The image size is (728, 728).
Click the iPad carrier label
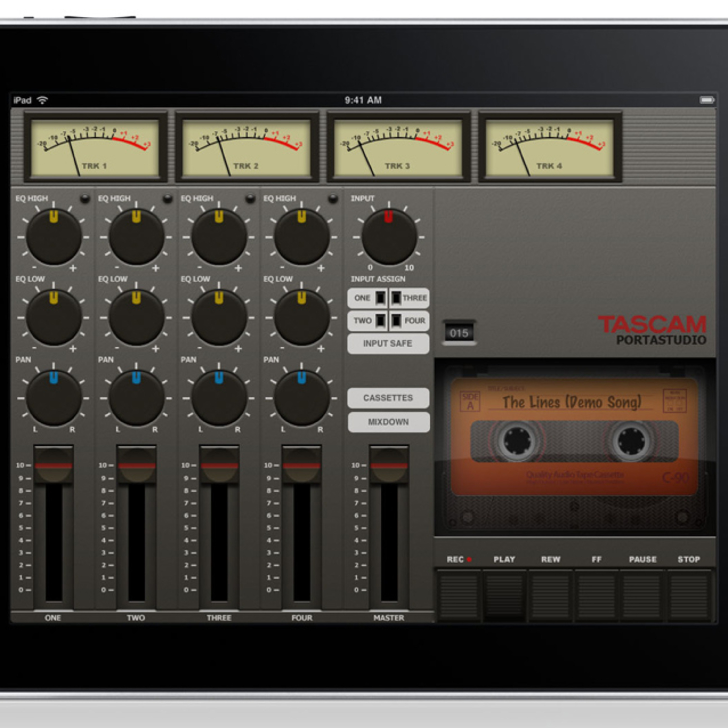coord(23,100)
